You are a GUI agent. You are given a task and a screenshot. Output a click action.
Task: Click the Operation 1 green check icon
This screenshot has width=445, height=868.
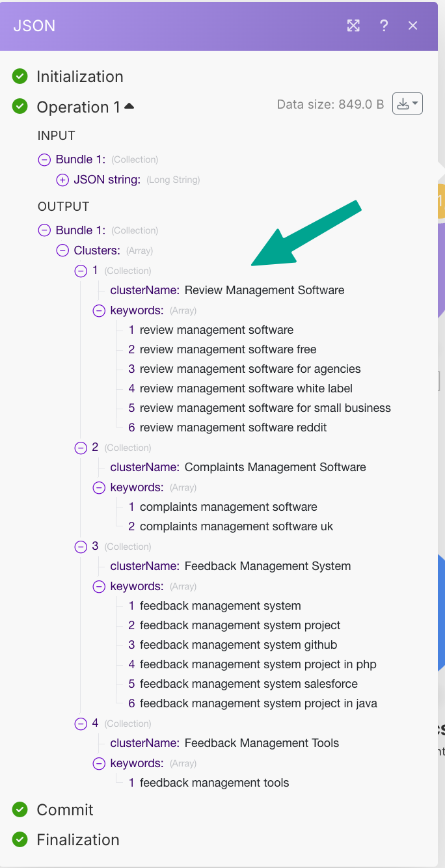pyautogui.click(x=20, y=106)
